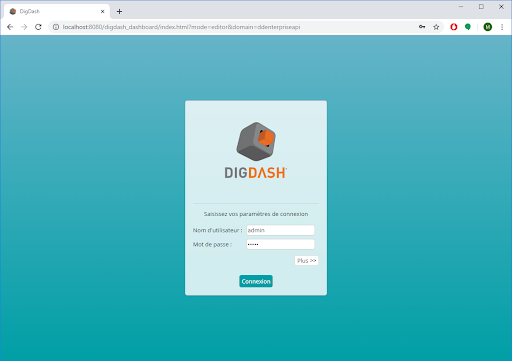512x361 pixels.
Task: Click the Connexion button
Action: click(x=256, y=281)
